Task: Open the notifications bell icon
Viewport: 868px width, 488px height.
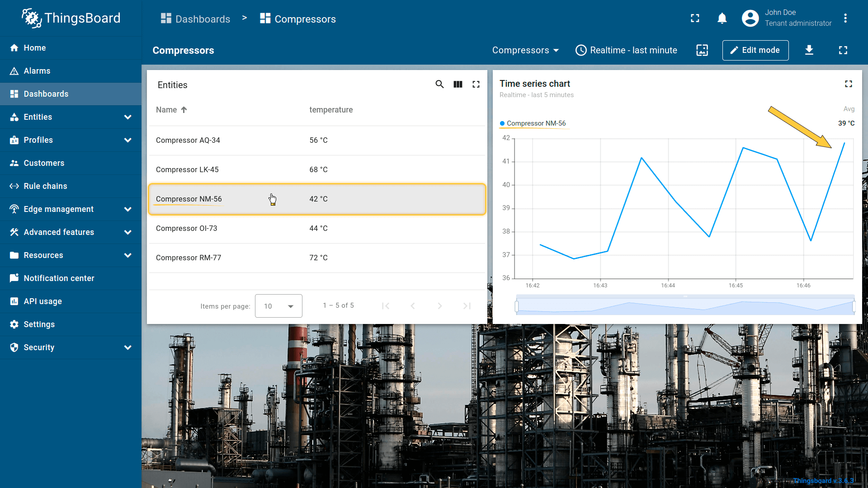Action: [x=722, y=19]
